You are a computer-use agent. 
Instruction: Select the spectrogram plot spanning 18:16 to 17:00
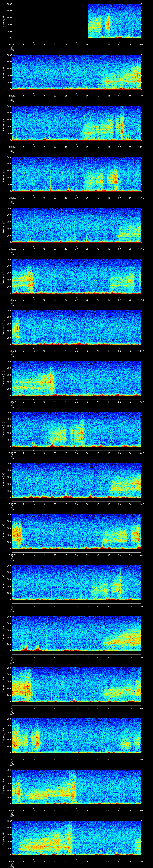(x=76, y=378)
